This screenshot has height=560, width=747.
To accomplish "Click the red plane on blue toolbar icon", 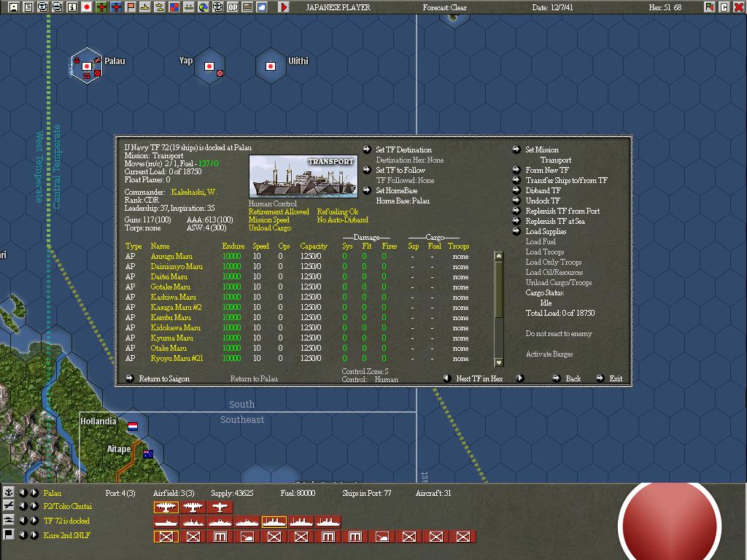I will [116, 7].
